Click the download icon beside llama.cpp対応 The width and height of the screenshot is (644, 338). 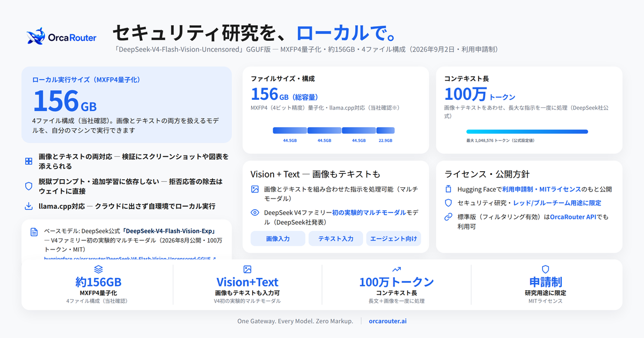tap(29, 206)
